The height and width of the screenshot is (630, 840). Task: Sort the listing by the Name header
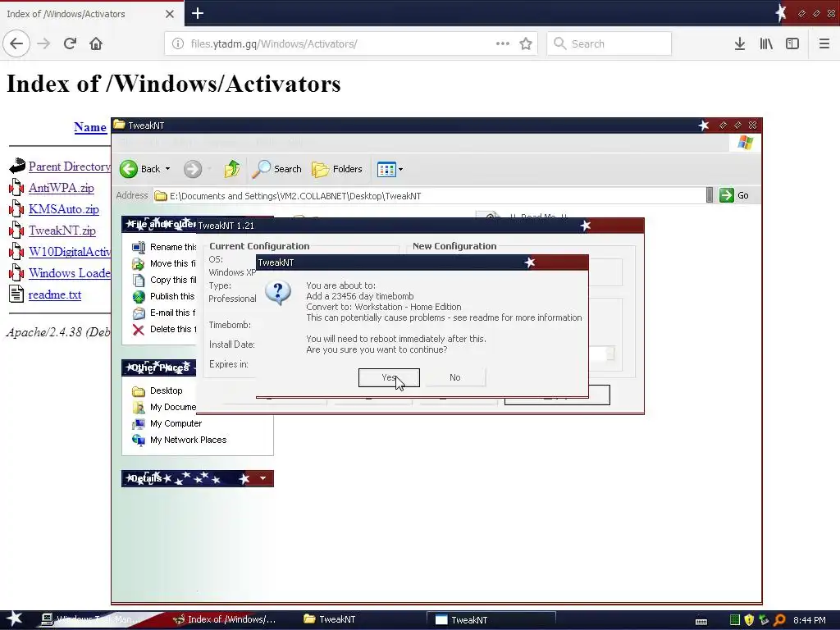(x=90, y=127)
